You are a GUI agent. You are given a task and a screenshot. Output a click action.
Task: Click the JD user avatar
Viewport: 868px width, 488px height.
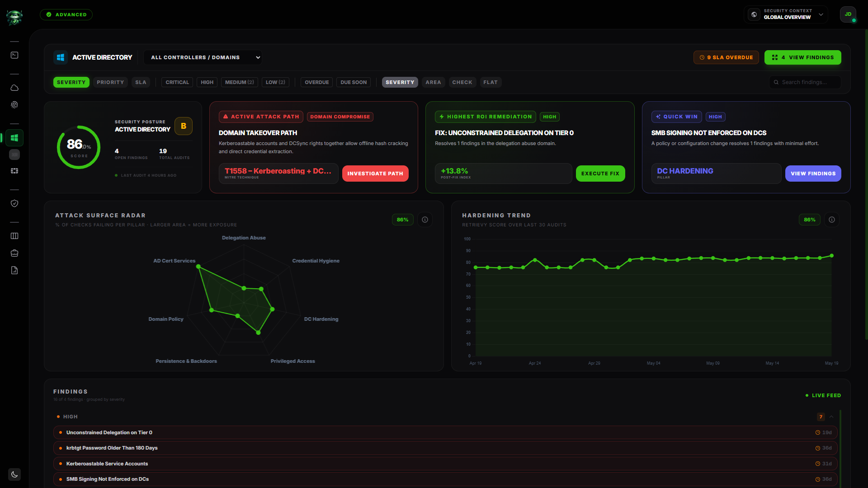tap(848, 14)
